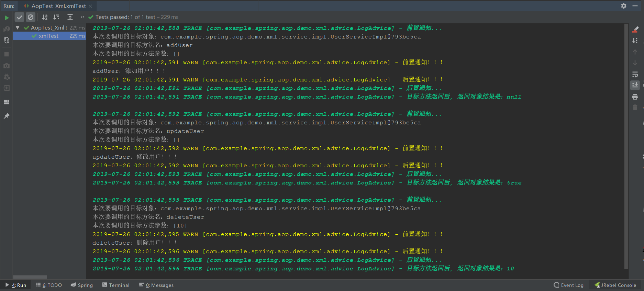Open Run window settings gear
This screenshot has height=291, width=644.
click(624, 6)
